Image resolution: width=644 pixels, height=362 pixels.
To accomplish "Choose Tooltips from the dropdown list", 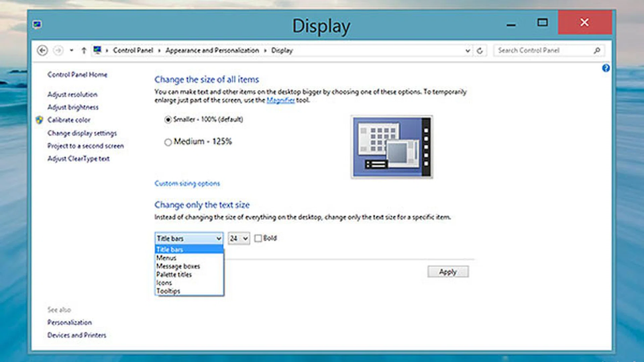I will 168,291.
